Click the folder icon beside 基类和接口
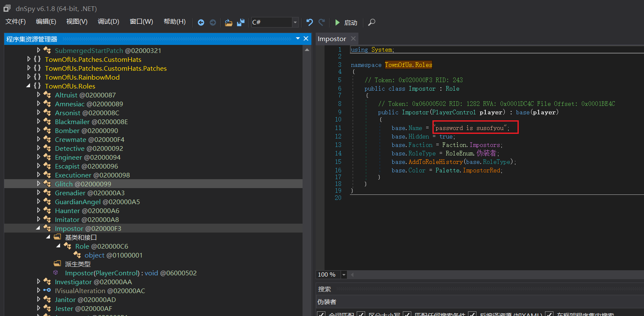Image resolution: width=644 pixels, height=316 pixels. coord(57,237)
